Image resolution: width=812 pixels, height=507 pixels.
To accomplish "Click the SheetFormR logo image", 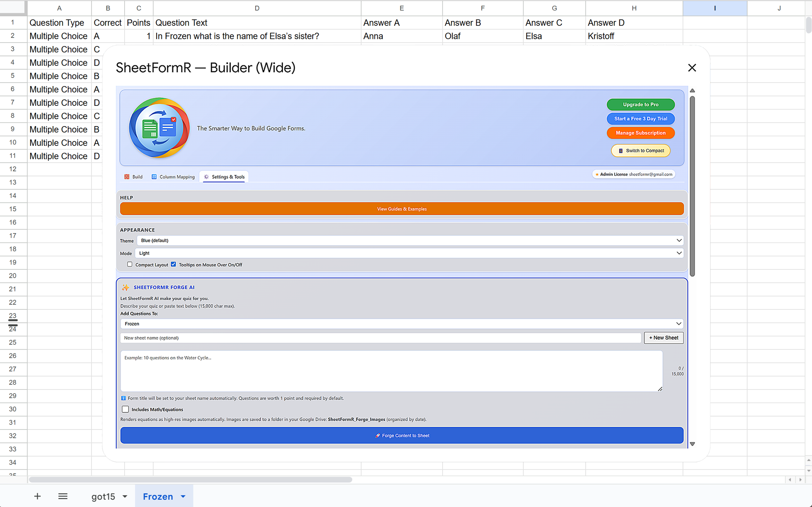I will 159,128.
